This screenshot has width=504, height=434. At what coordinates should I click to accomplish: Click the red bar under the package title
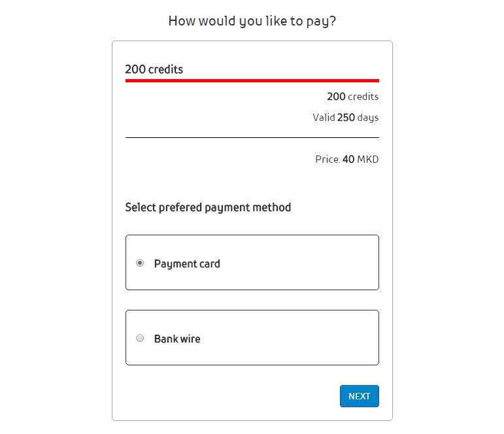pos(252,80)
